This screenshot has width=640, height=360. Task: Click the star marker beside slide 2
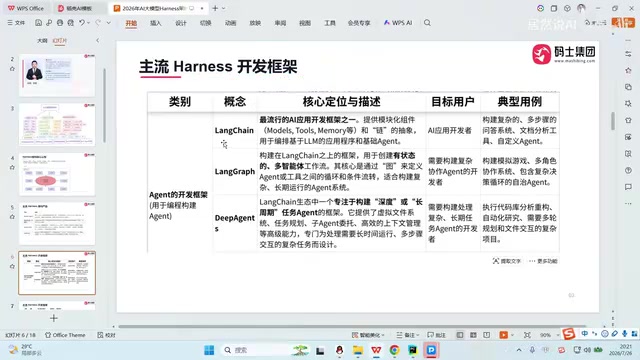(x=12, y=69)
